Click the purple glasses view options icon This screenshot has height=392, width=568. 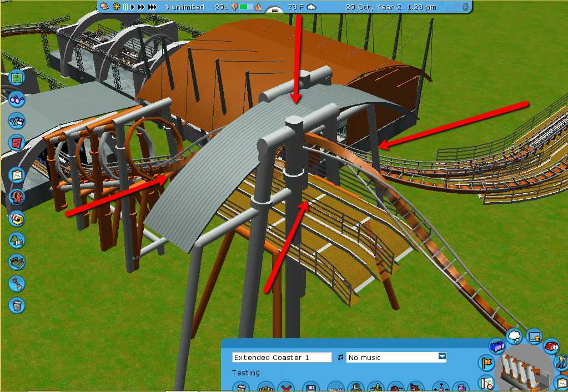coord(17,100)
